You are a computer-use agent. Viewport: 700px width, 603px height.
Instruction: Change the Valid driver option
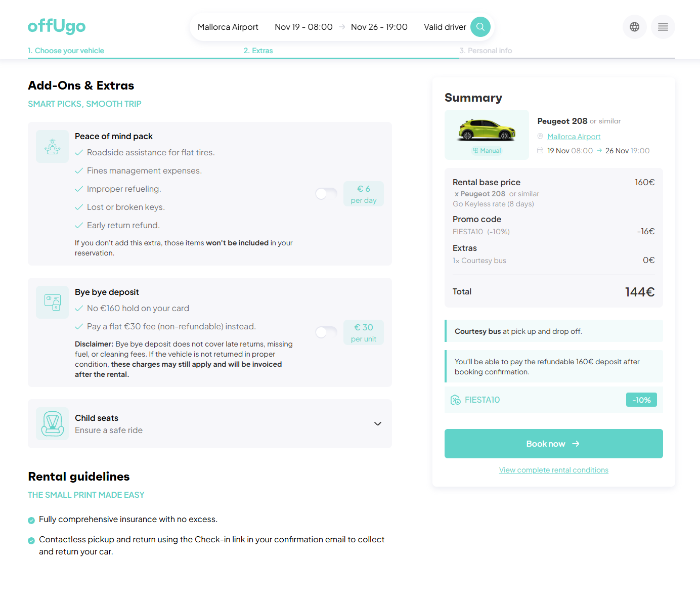(x=445, y=27)
